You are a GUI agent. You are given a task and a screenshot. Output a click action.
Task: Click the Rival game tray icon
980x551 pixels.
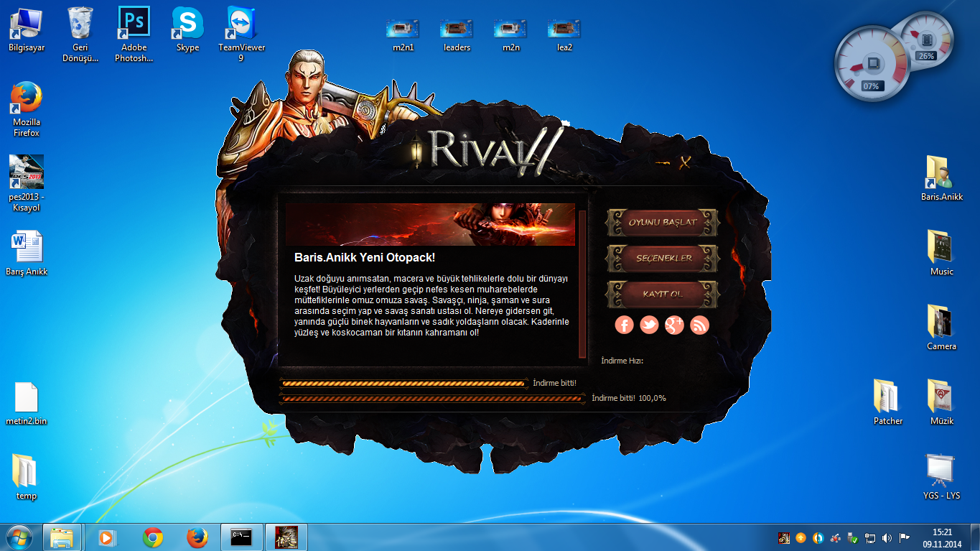784,537
